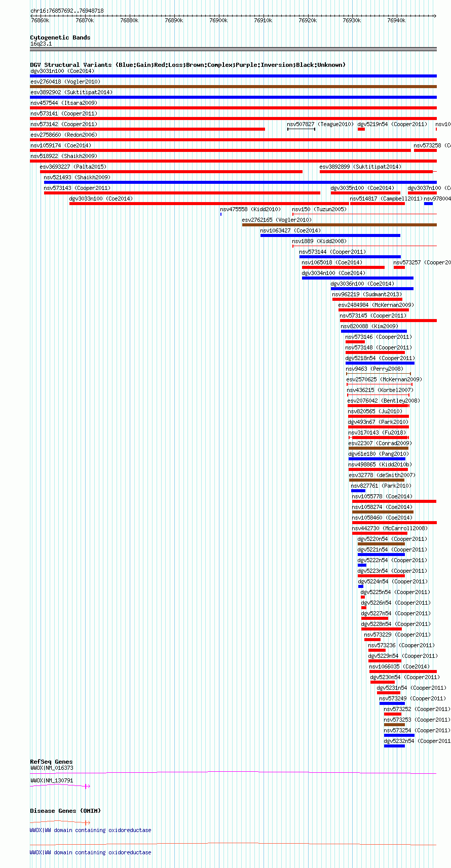The height and width of the screenshot is (868, 451).
Task: Click dgv3033n100 (Coe2014) variant label
Action: click(x=101, y=199)
